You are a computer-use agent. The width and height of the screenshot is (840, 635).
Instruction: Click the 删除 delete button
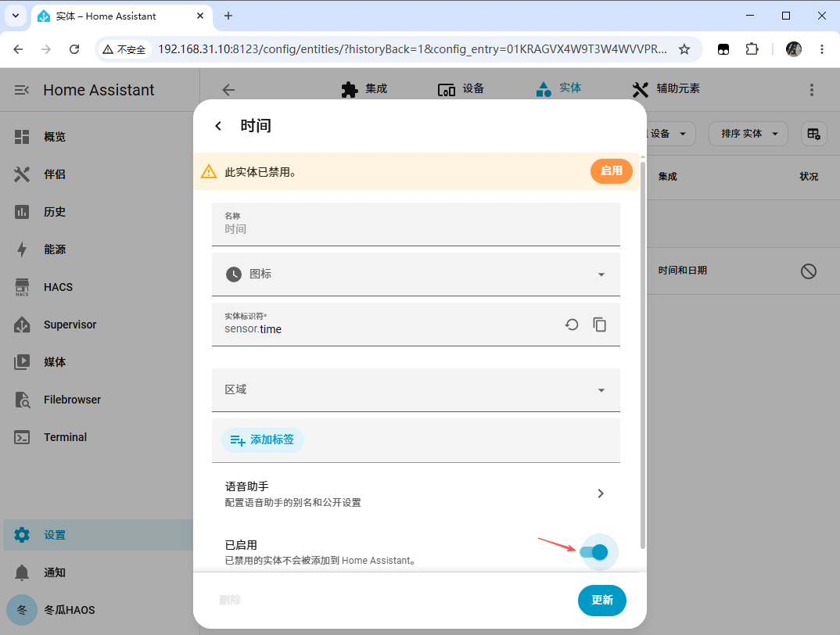tap(231, 600)
